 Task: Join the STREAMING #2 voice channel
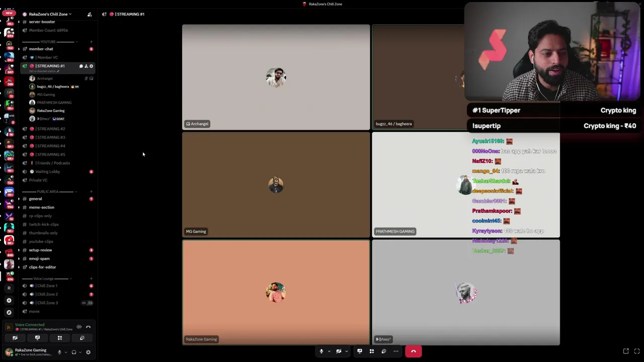pos(50,129)
